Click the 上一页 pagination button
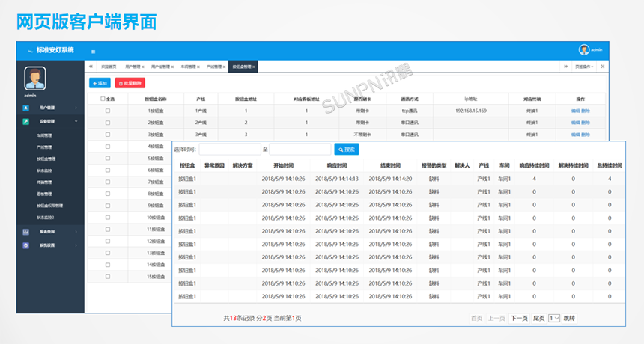644x344 pixels. point(496,318)
